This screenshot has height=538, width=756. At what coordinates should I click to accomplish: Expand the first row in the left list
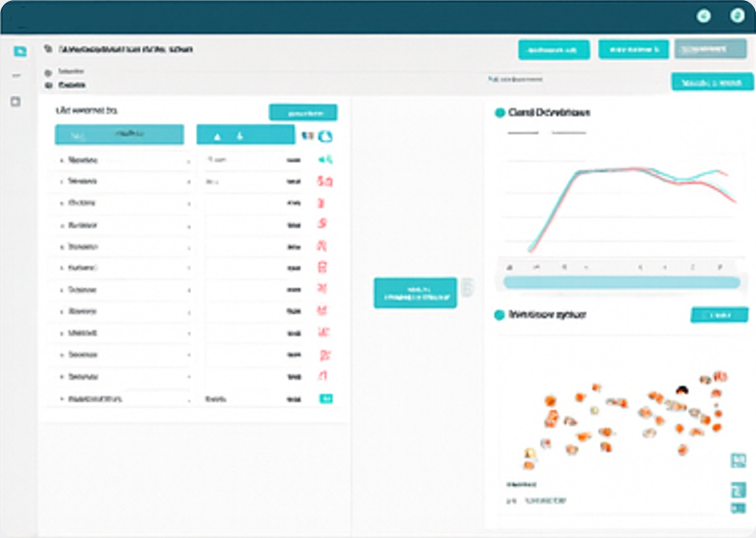tap(62, 160)
